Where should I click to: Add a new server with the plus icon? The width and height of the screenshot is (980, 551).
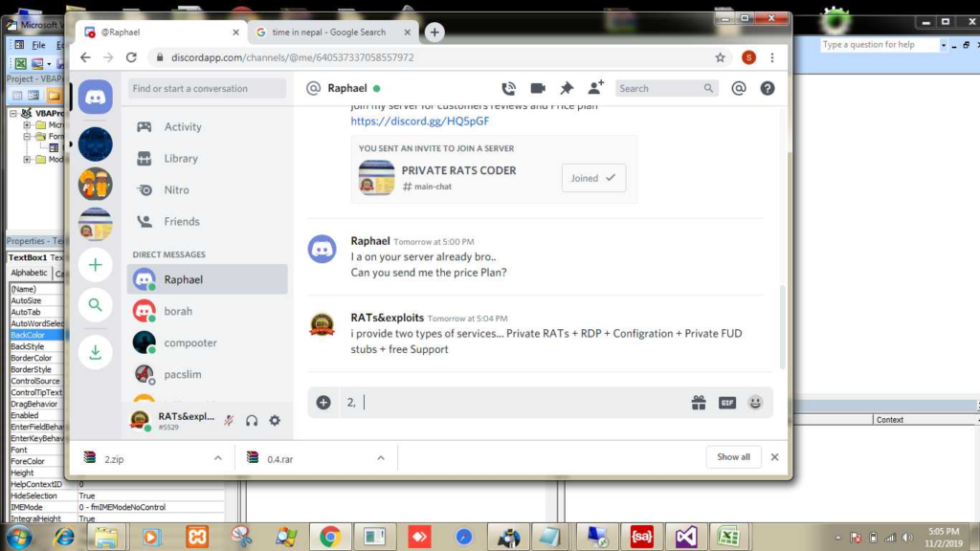click(95, 265)
